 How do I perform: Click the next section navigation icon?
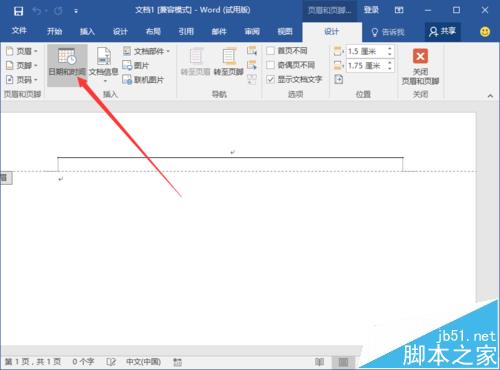click(252, 65)
